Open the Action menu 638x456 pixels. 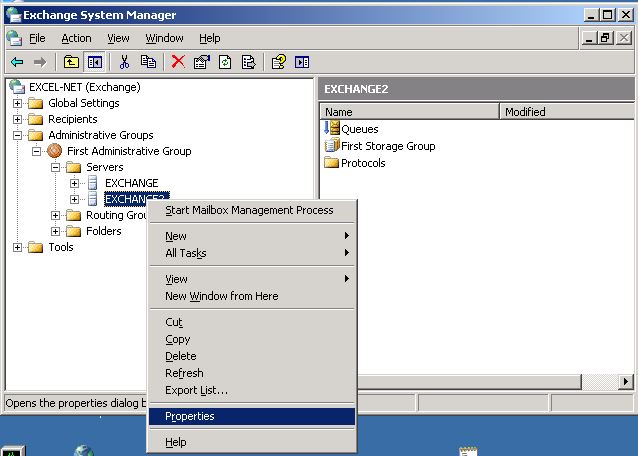(x=76, y=38)
